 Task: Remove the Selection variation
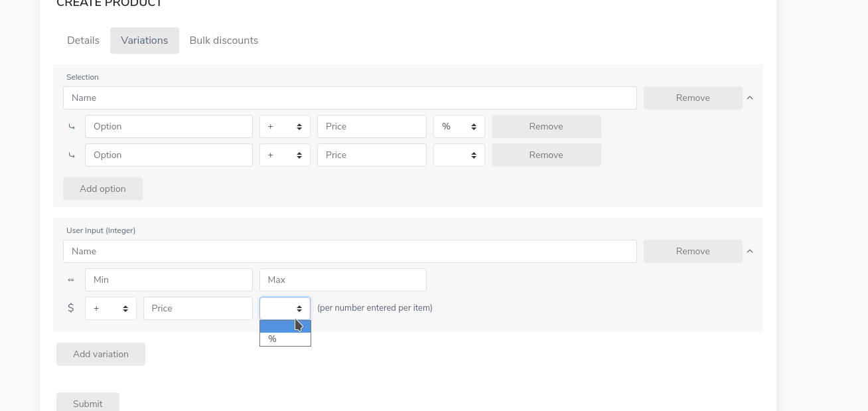(693, 98)
